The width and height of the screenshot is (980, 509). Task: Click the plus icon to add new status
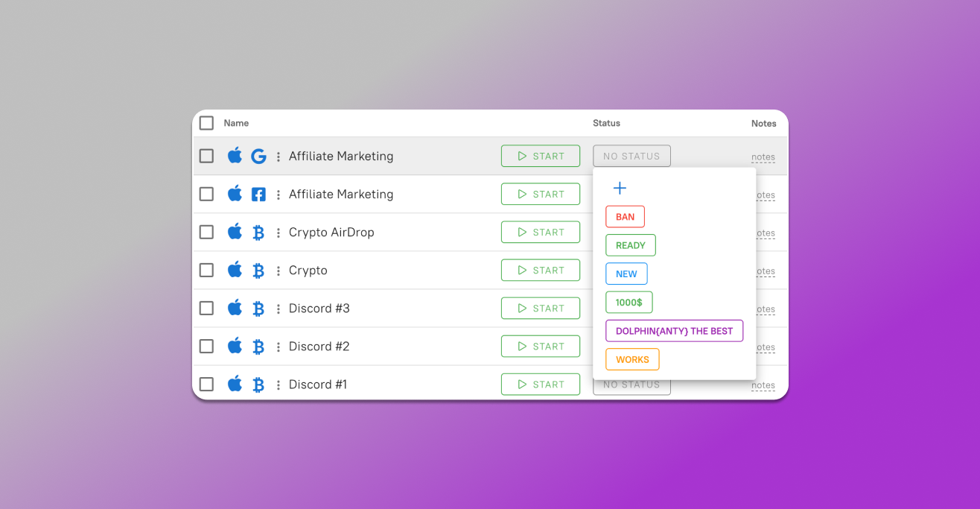tap(620, 189)
